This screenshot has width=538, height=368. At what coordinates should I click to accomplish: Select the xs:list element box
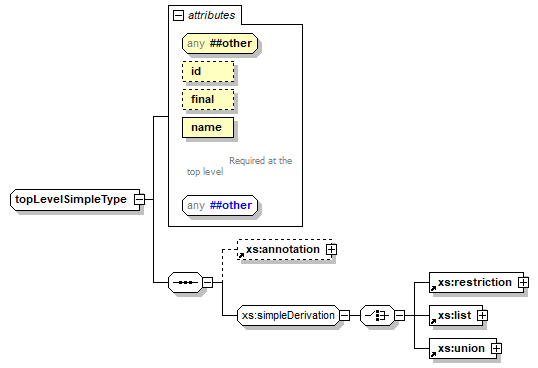pos(456,315)
